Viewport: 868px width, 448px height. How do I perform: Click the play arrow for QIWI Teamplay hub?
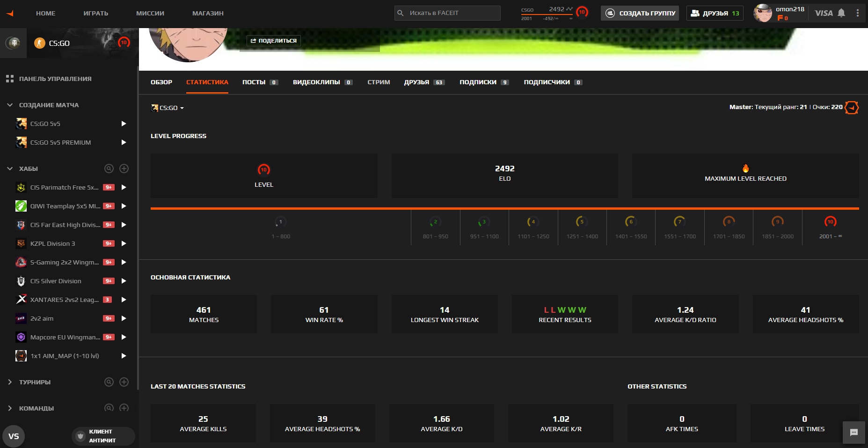124,206
